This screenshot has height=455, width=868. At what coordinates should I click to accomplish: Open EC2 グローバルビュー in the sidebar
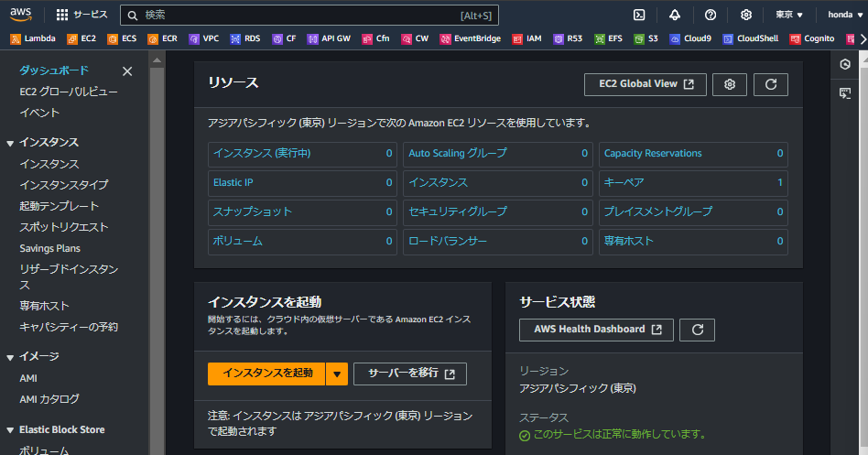[69, 92]
